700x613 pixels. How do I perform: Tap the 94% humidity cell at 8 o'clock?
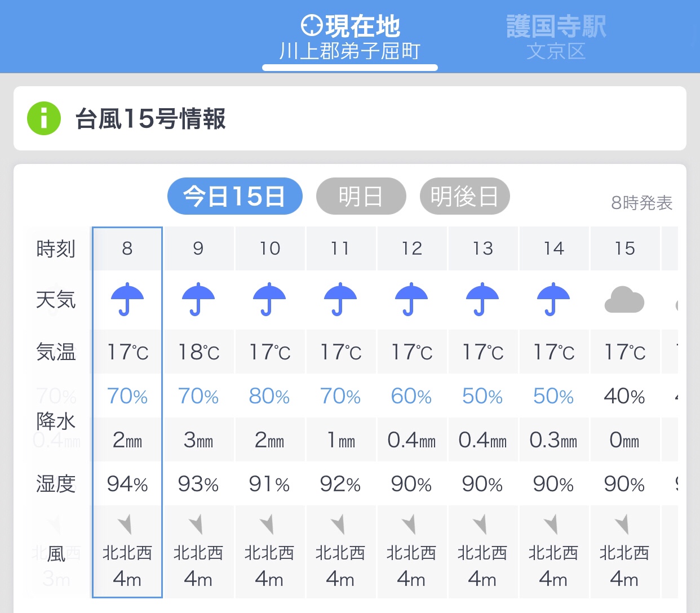127,484
